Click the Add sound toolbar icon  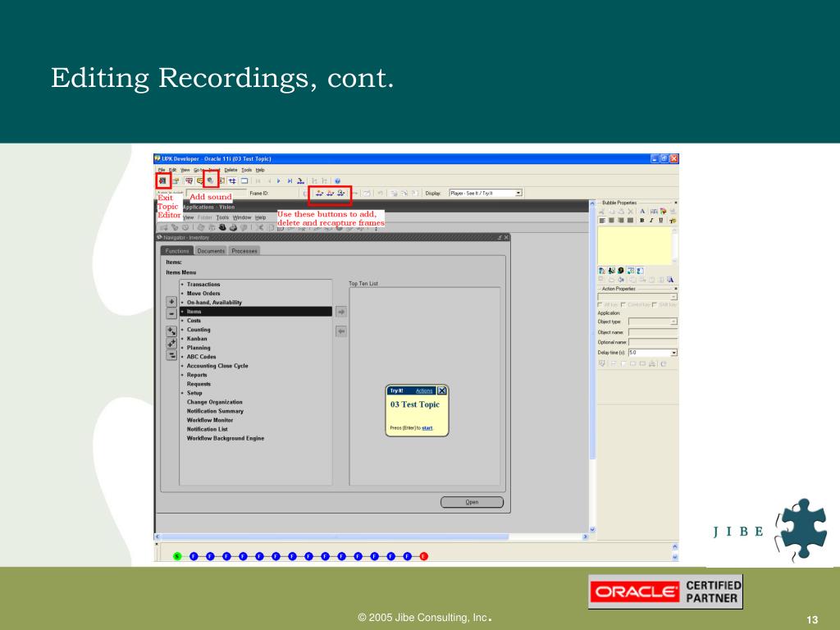point(211,181)
